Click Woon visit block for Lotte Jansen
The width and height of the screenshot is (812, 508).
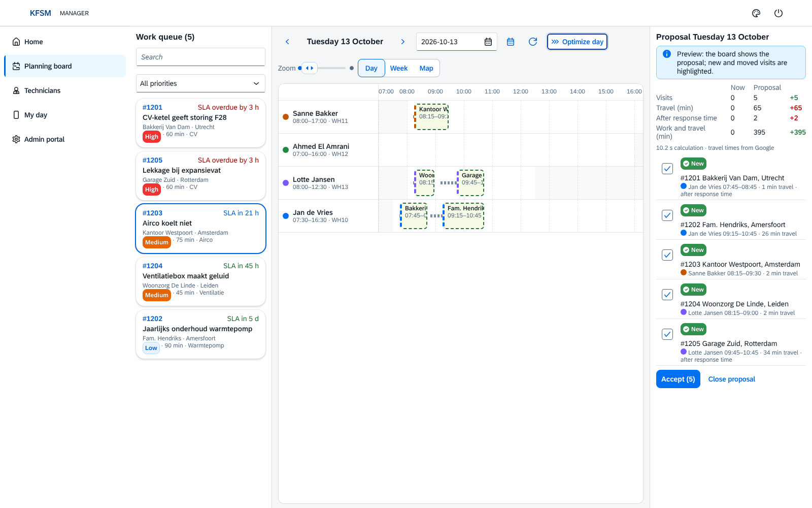point(424,183)
